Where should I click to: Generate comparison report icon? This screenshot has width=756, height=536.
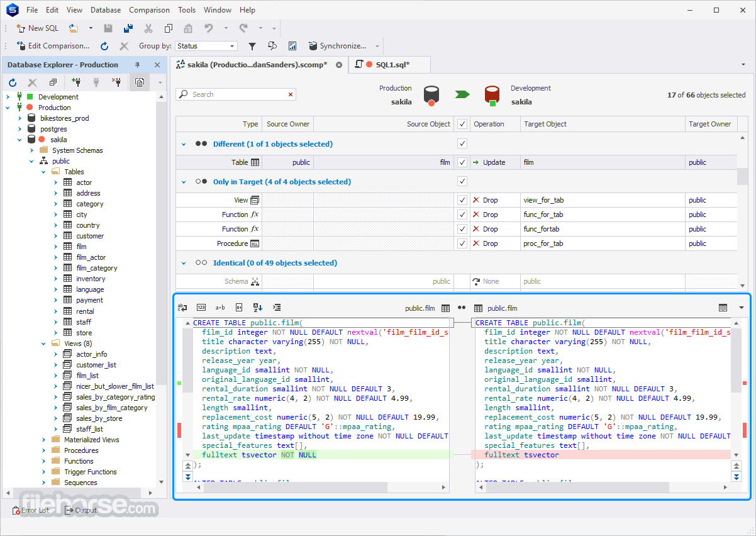[292, 46]
